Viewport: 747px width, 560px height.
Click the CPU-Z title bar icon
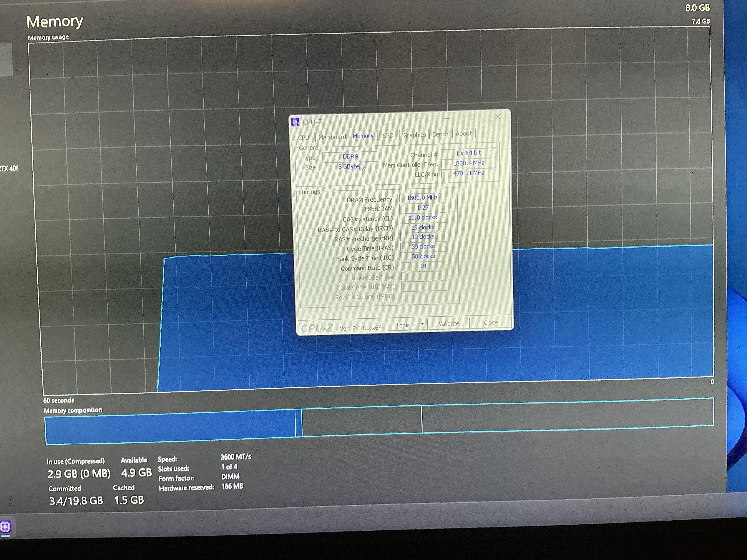coord(295,122)
